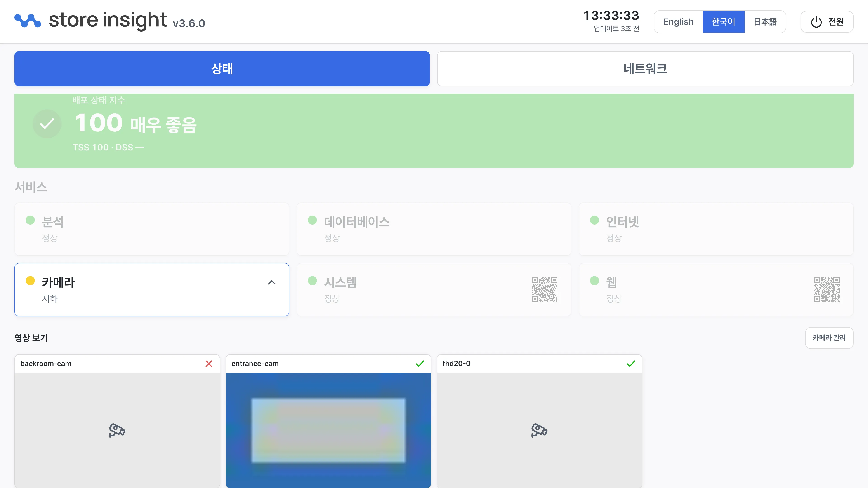The height and width of the screenshot is (488, 868).
Task: Switch language to English
Action: [678, 22]
